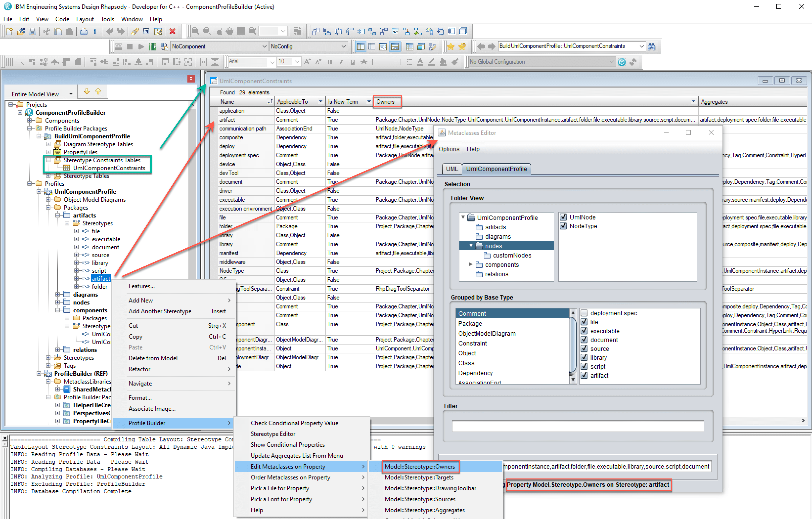Click the New project toolbar icon
Image resolution: width=812 pixels, height=519 pixels.
coord(9,31)
